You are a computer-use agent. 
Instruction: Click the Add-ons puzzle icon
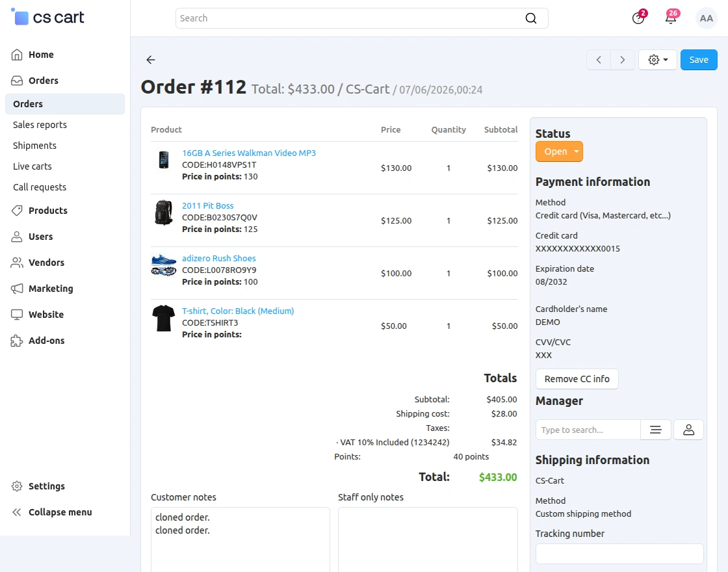tap(17, 341)
